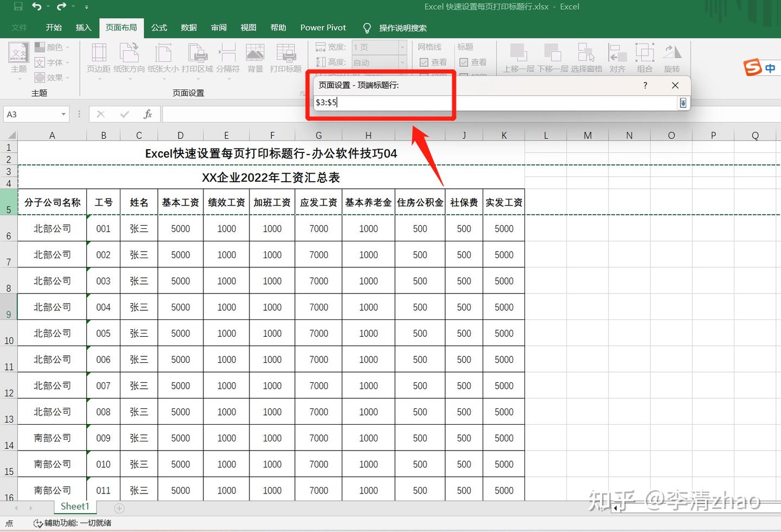
Task: Switch to the 数据 ribbon tab
Action: [189, 28]
